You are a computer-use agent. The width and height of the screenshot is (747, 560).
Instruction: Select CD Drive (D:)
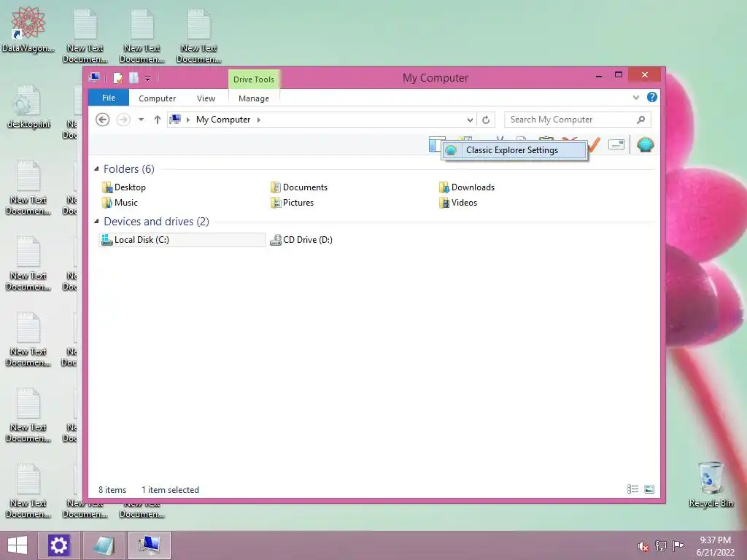coord(301,239)
